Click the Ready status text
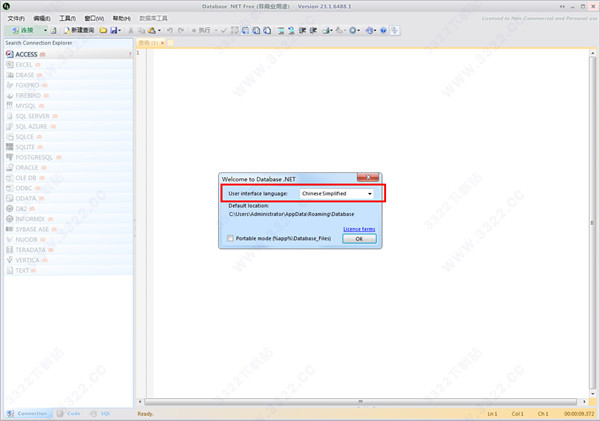 pyautogui.click(x=145, y=414)
